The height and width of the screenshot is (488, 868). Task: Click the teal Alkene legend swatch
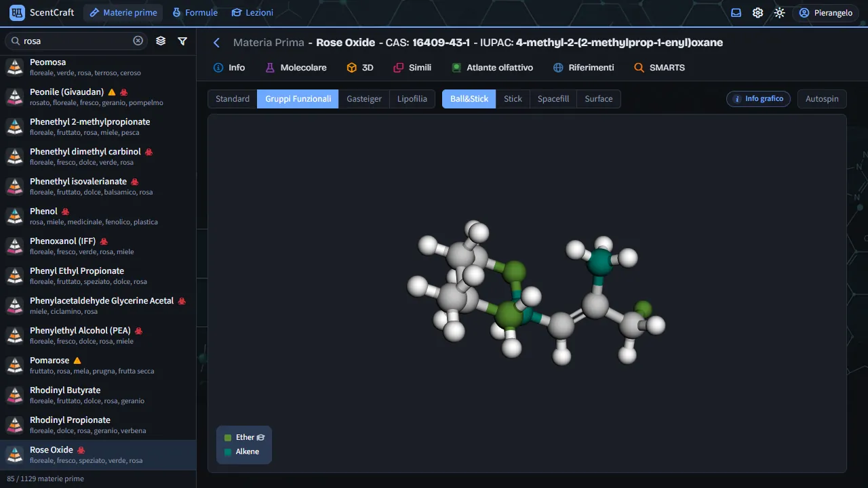[228, 452]
